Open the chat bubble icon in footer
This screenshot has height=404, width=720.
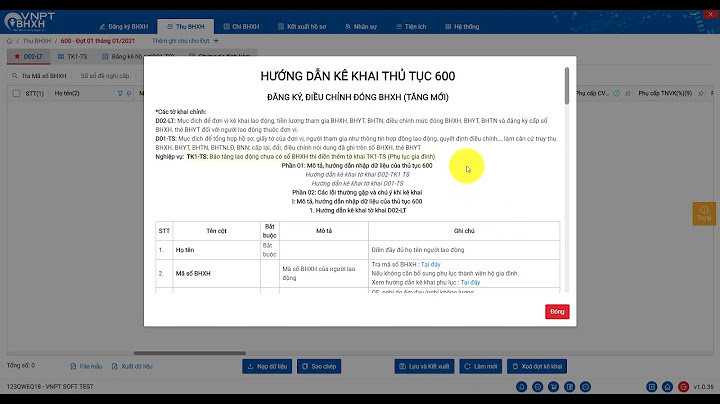pyautogui.click(x=585, y=387)
